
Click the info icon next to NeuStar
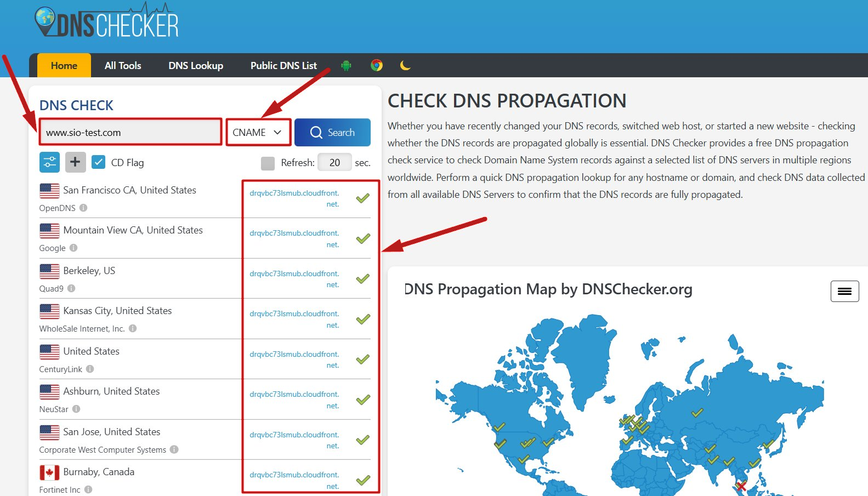(76, 409)
